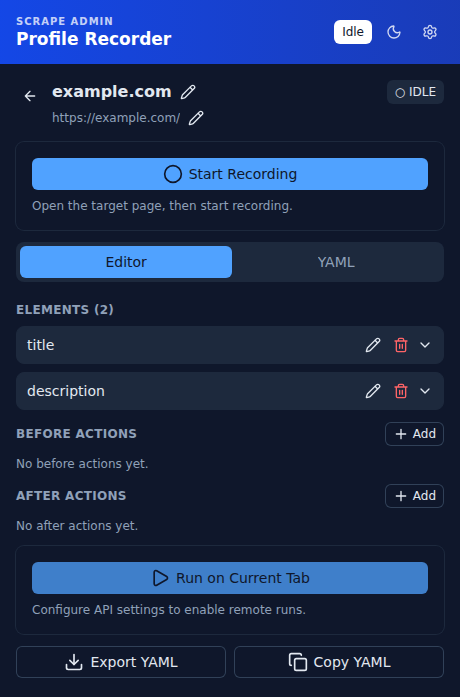460x697 pixels.
Task: Switch to the YAML tab
Action: click(336, 262)
